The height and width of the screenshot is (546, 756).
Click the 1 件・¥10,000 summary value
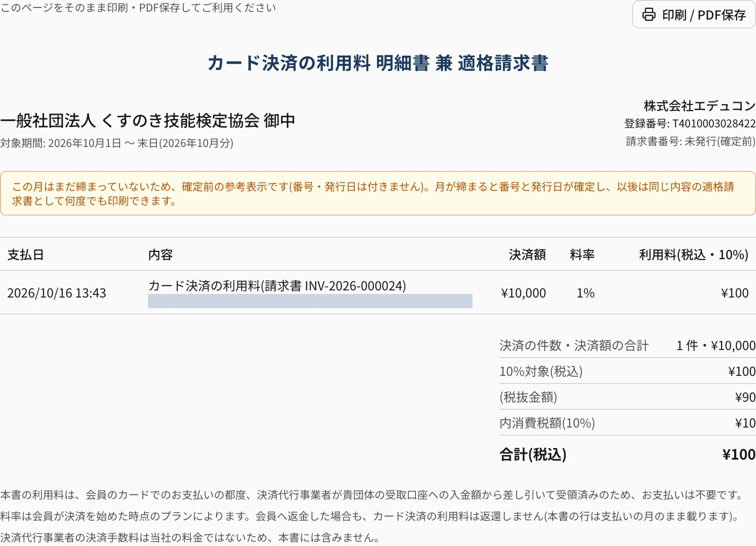point(716,346)
